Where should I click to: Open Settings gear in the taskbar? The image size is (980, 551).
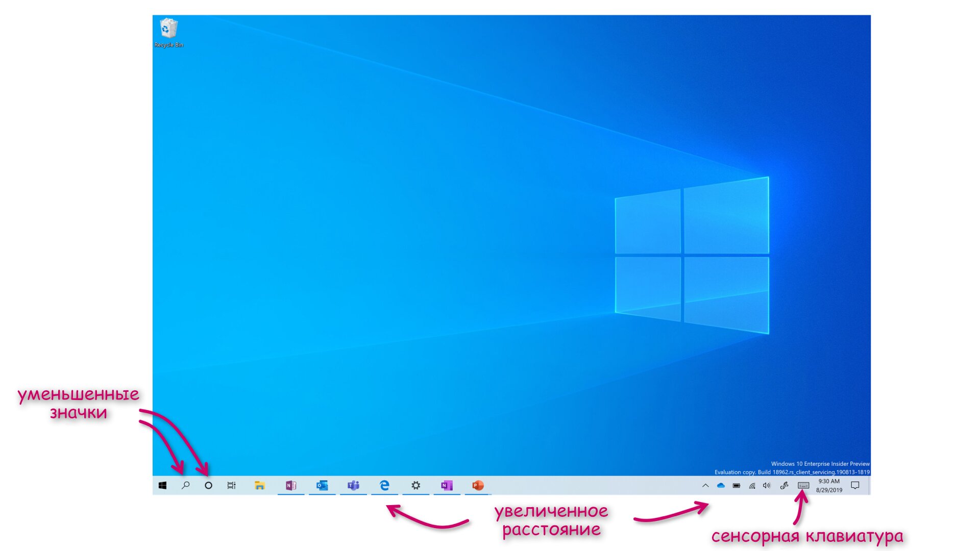(x=416, y=486)
